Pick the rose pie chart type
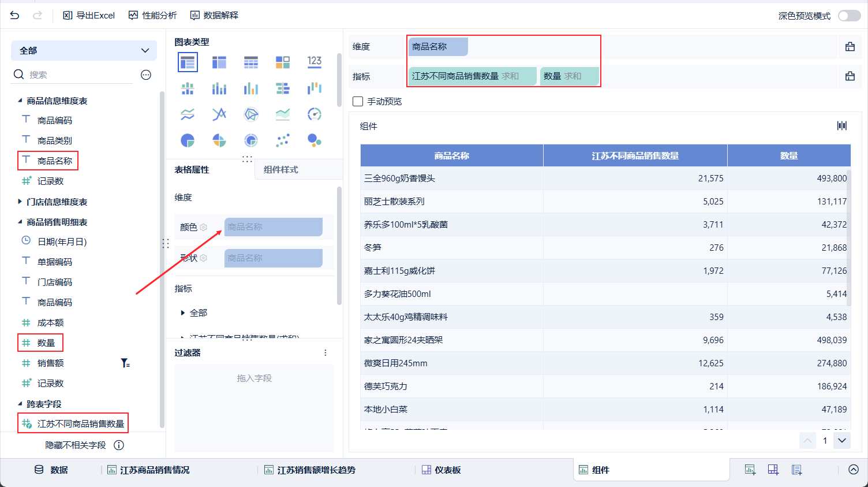This screenshot has height=487, width=868. [x=219, y=140]
